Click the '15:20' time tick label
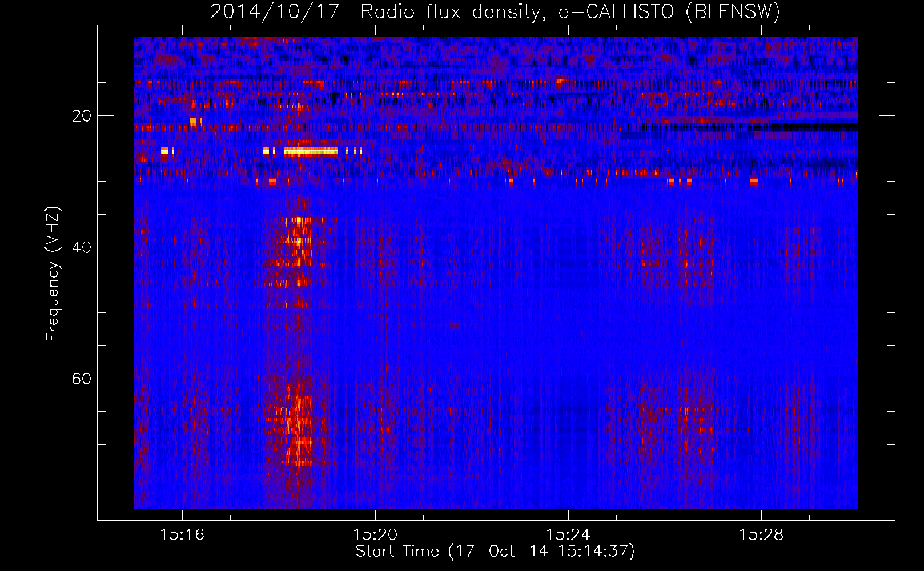 (375, 535)
